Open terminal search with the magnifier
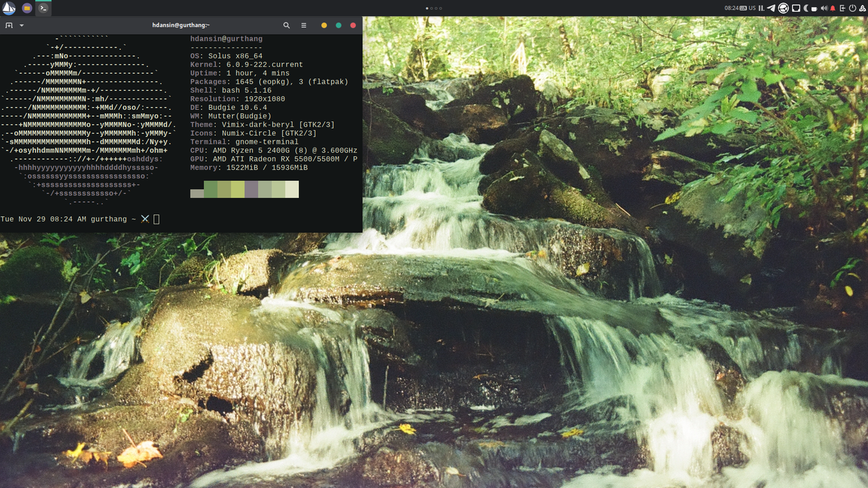Screen dimensions: 868x488 click(x=286, y=25)
